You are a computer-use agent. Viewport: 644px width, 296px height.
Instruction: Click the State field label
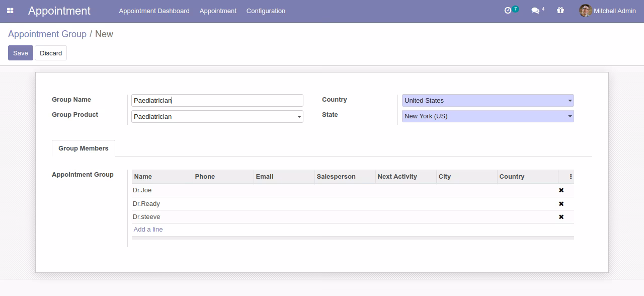click(330, 115)
